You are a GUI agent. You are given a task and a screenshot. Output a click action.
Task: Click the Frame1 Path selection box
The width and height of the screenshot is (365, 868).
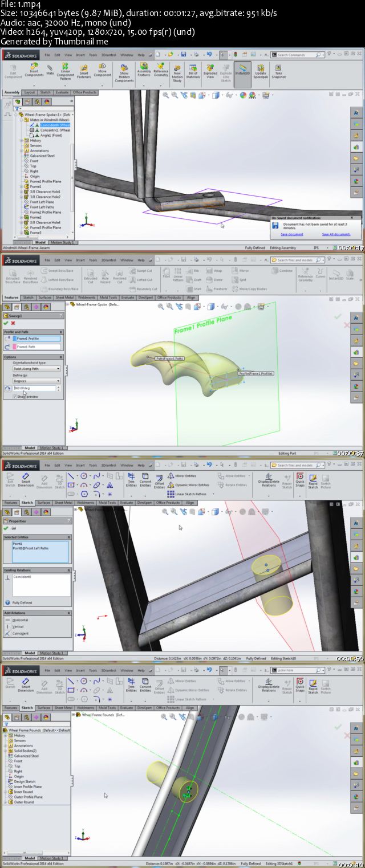36,347
